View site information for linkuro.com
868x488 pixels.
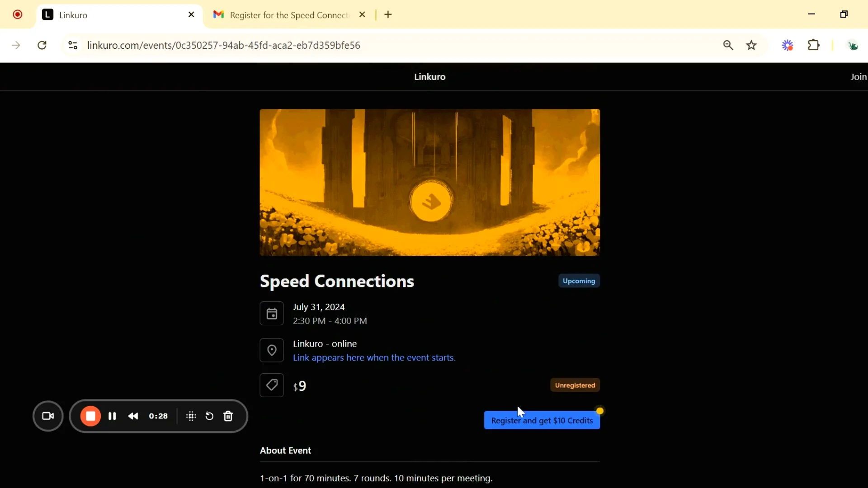(73, 45)
